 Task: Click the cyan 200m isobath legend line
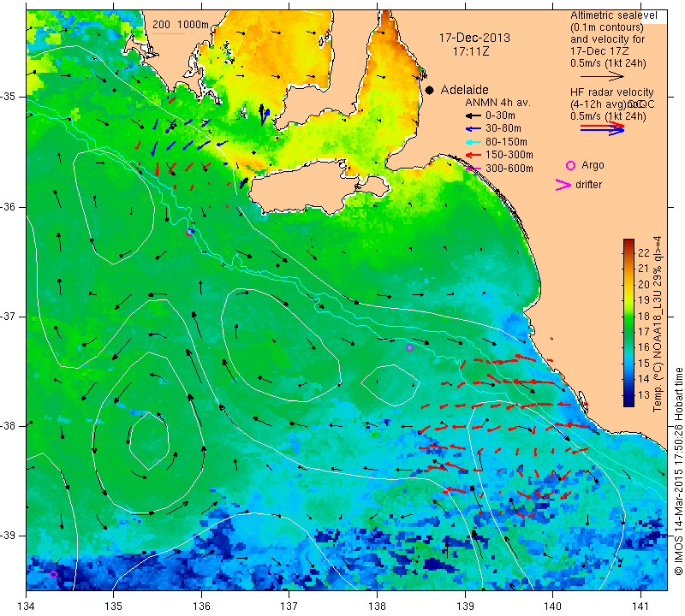[x=168, y=33]
